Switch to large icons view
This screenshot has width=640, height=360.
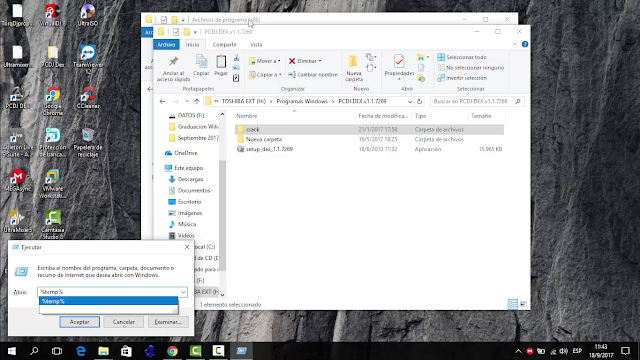[523, 304]
